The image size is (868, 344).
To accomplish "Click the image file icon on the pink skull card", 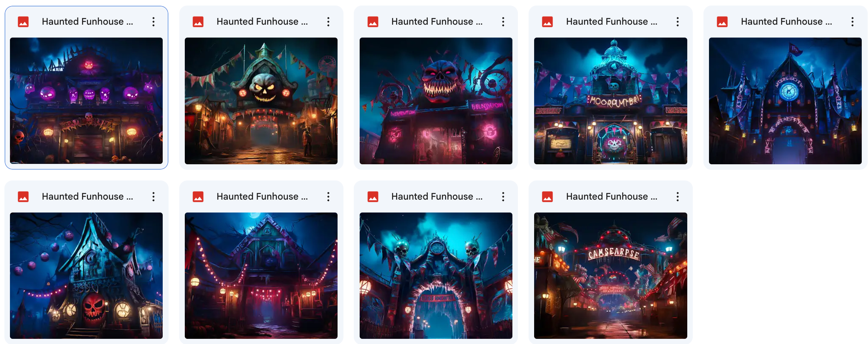I will point(373,21).
